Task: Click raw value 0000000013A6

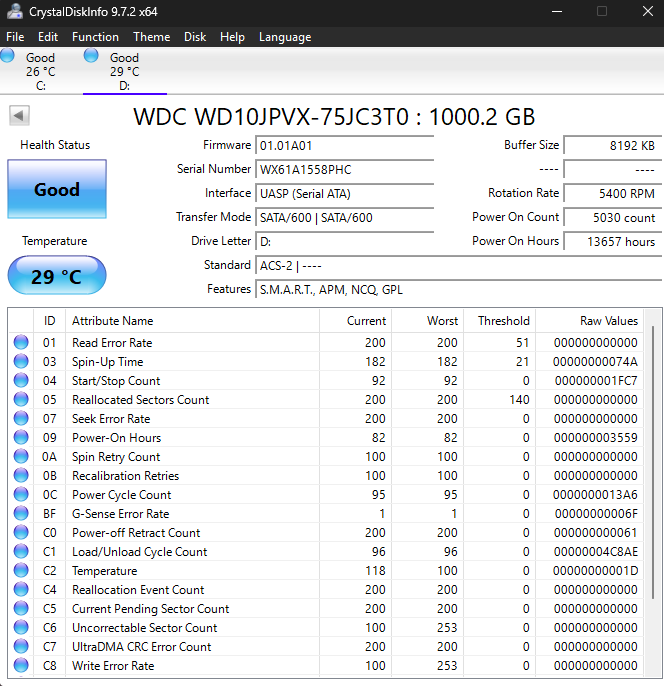Action: point(595,495)
